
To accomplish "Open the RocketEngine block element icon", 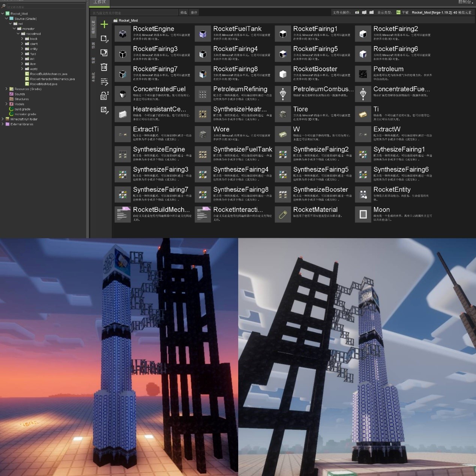I will [123, 34].
